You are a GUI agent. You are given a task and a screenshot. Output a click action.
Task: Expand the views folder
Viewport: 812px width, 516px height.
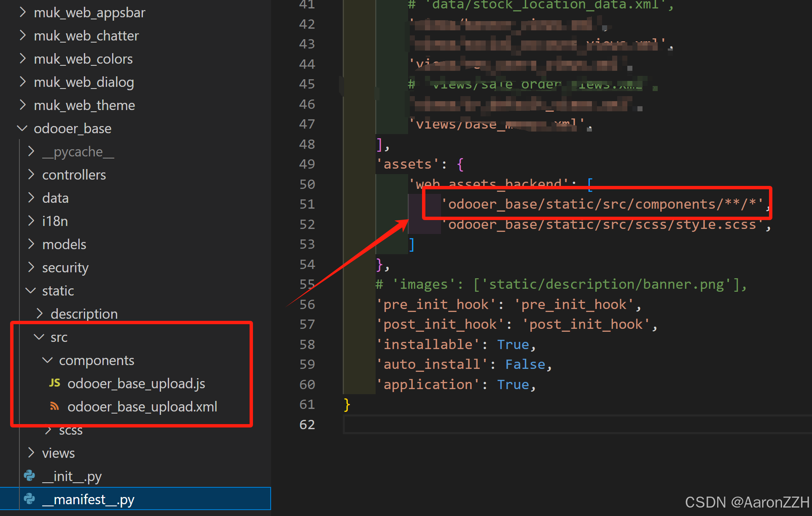pos(58,453)
